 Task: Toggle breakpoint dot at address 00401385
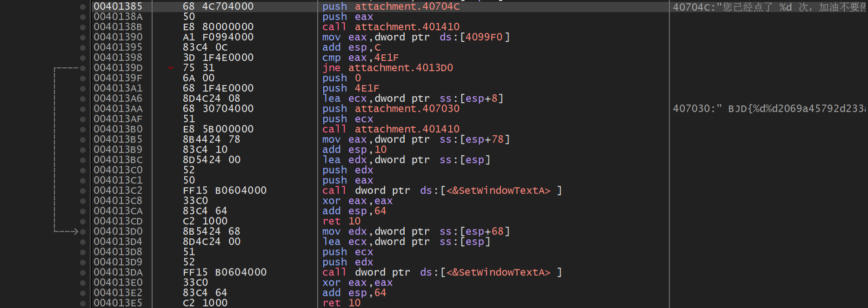(83, 7)
